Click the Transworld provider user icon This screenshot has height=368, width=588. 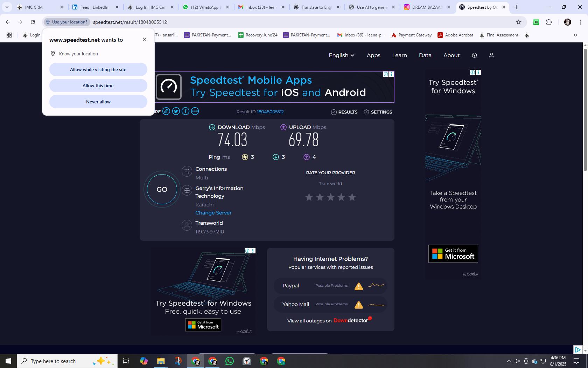coord(187,225)
